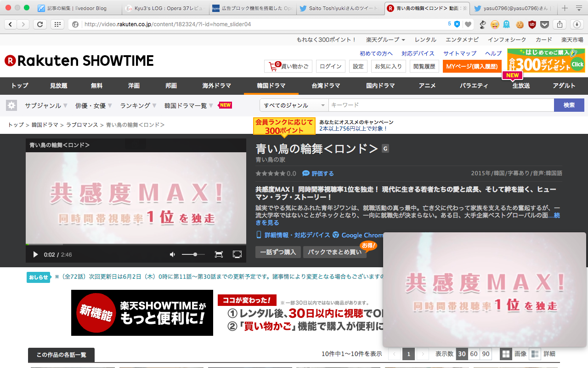Screen dimensions: 588x368
Task: Click the floating picture-in-picture video
Action: pos(485,290)
